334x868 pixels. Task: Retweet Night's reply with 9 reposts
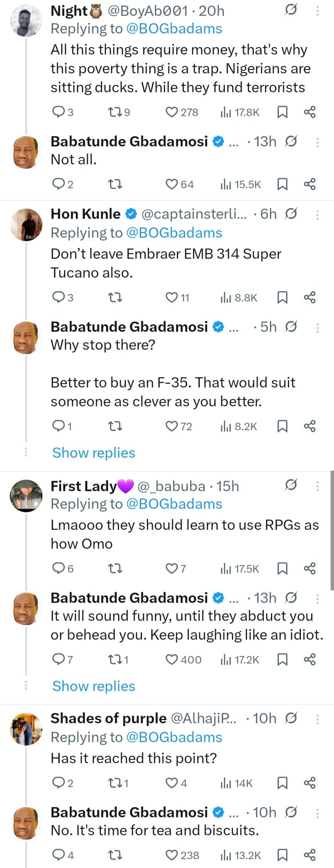click(x=114, y=112)
